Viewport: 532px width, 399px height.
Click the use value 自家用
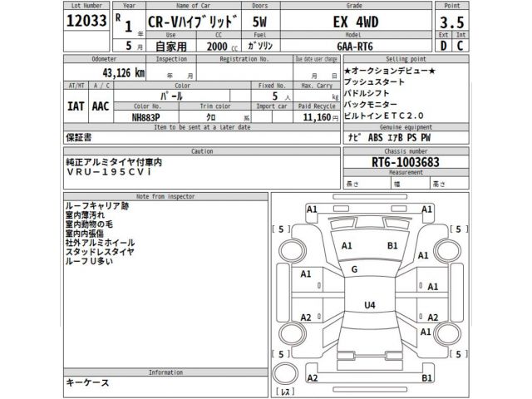171,47
